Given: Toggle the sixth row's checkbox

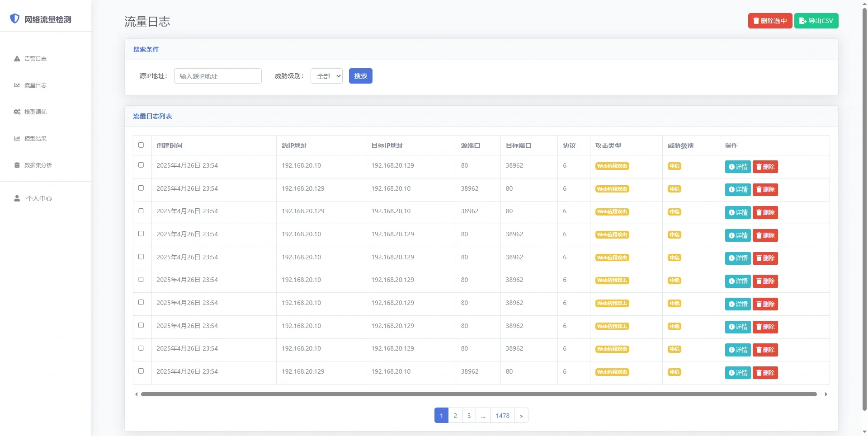Looking at the screenshot, I should 141,280.
